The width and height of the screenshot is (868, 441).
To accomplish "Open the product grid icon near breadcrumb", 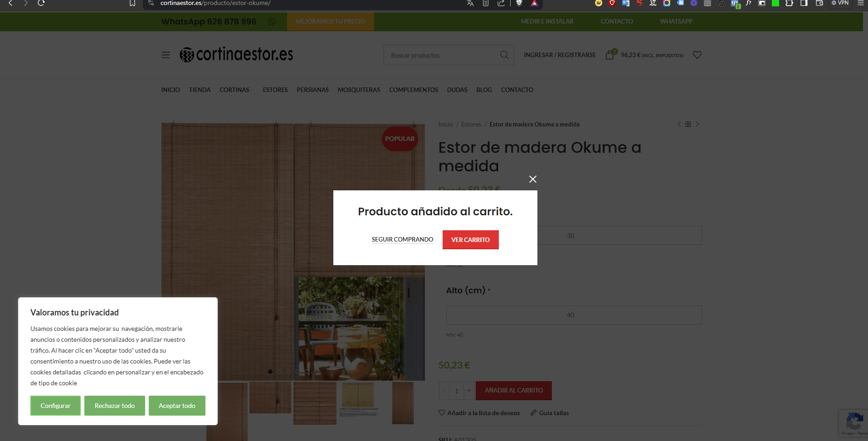I will coord(688,124).
